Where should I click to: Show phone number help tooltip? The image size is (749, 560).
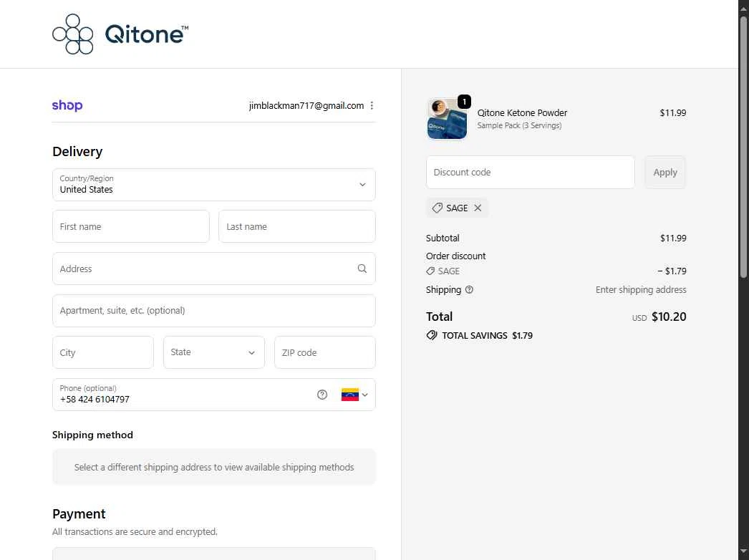coord(322,395)
